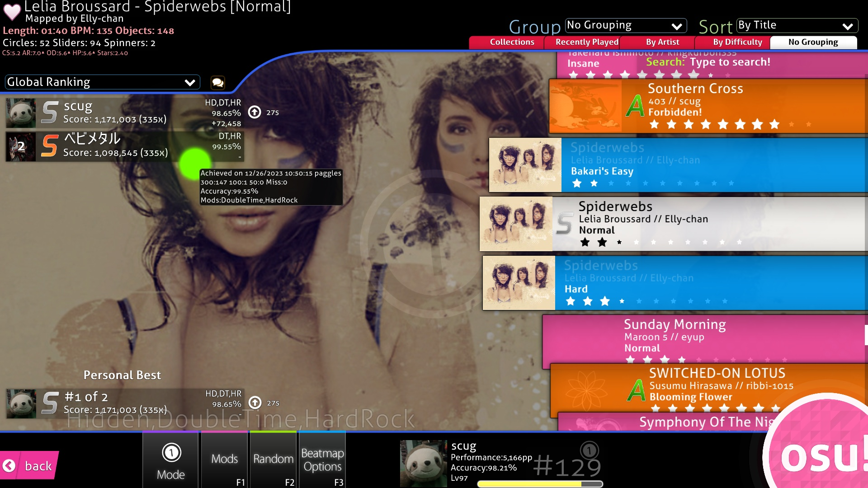
Task: Select the highlighted Spiderwebs Normal card
Action: [x=674, y=224]
